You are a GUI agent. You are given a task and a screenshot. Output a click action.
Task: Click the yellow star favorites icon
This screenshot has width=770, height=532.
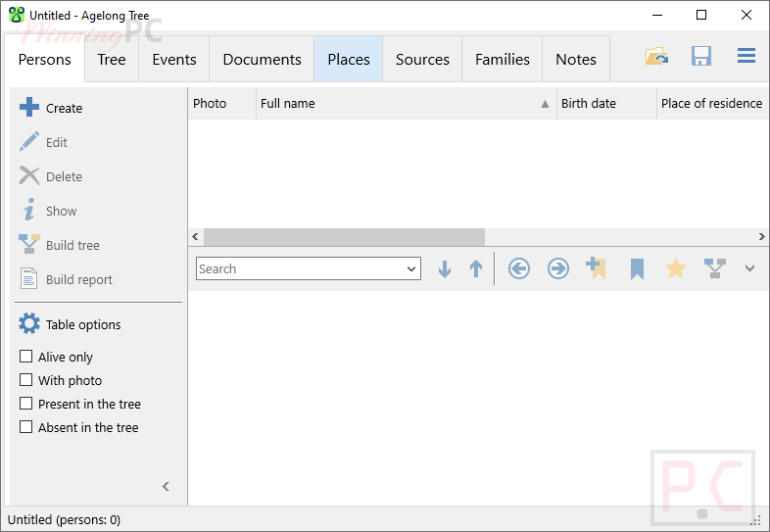pos(676,268)
